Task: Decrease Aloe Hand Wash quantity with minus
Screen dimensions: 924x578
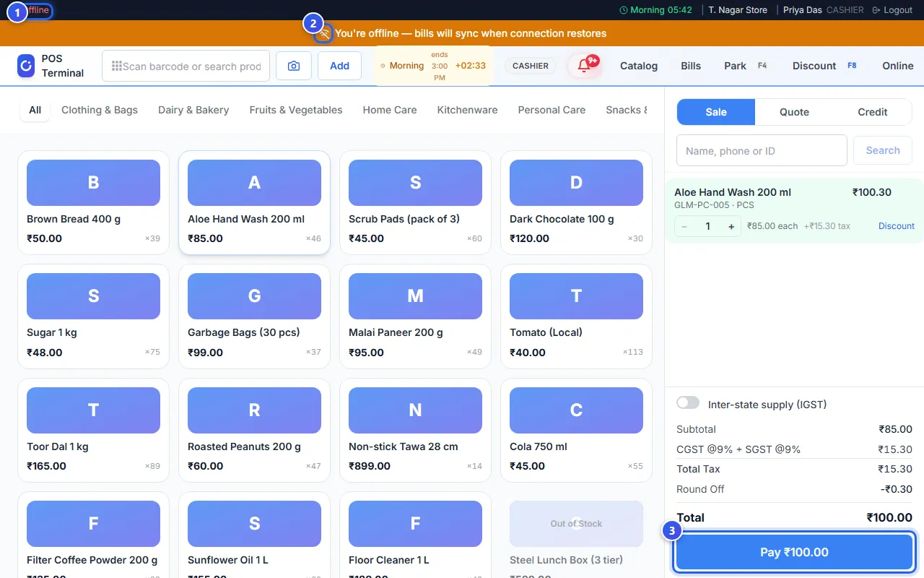Action: (684, 226)
